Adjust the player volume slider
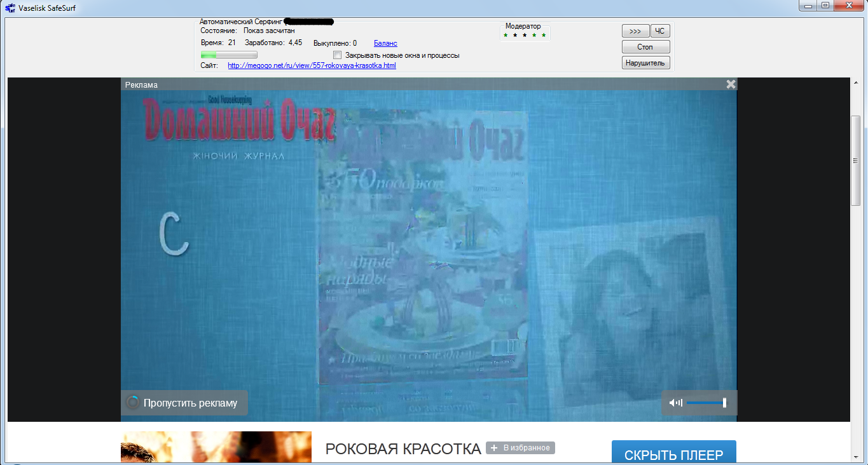Image resolution: width=868 pixels, height=465 pixels. tap(706, 403)
